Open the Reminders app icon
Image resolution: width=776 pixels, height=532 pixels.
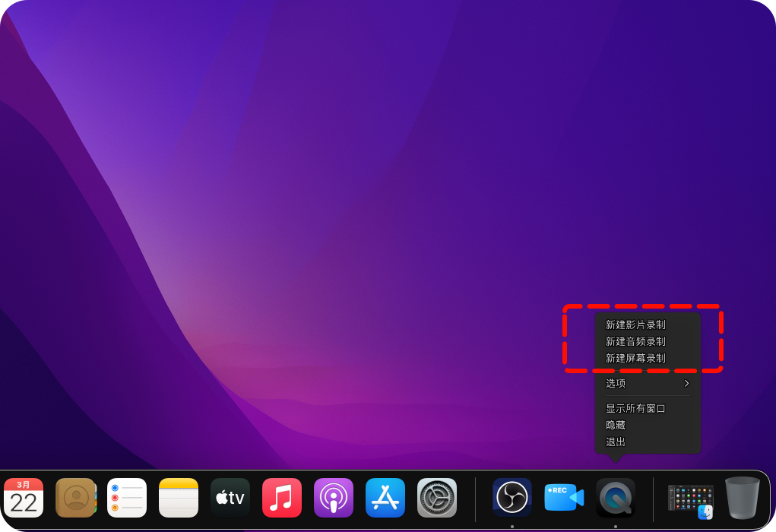tap(127, 498)
